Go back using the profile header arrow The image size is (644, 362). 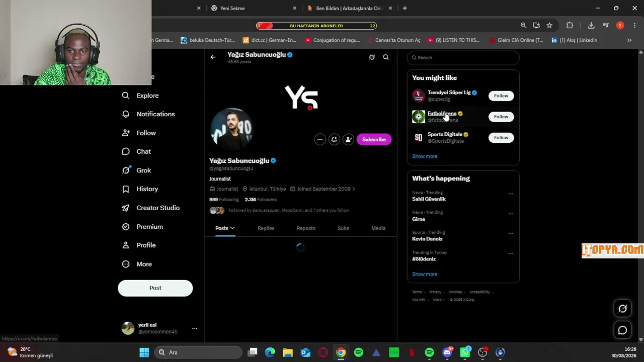213,57
